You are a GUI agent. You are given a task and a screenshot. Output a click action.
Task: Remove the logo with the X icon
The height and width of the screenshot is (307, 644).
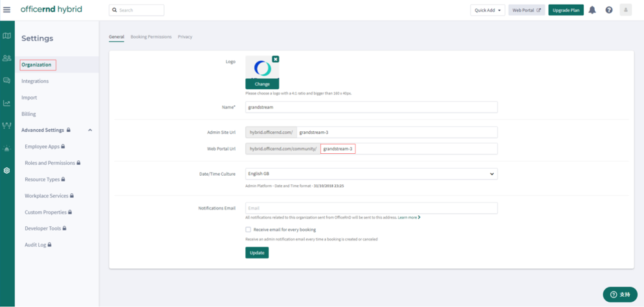pos(276,59)
